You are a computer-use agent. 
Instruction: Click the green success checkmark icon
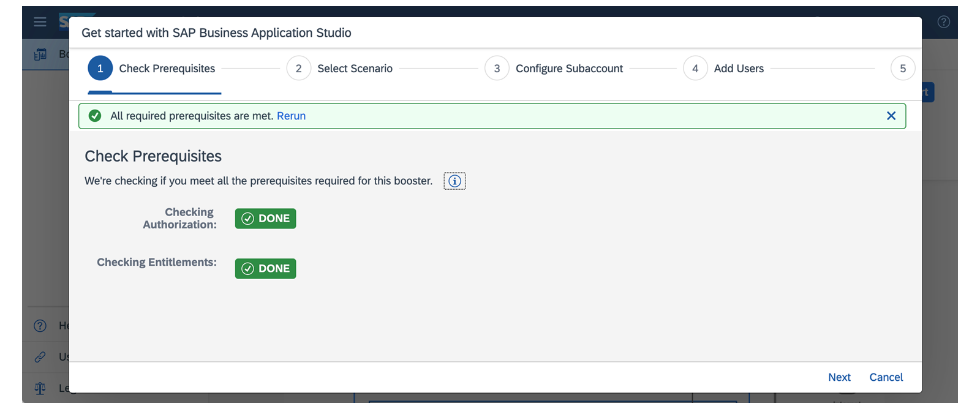click(x=95, y=116)
